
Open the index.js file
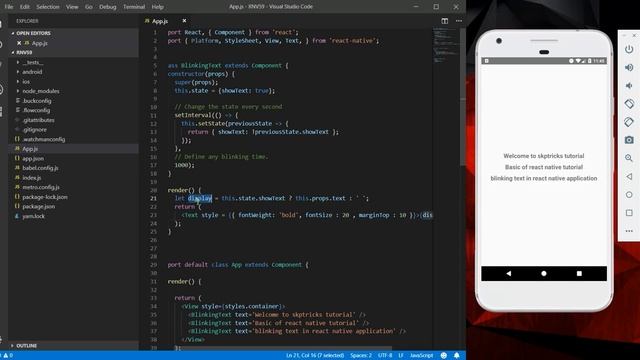(31, 178)
